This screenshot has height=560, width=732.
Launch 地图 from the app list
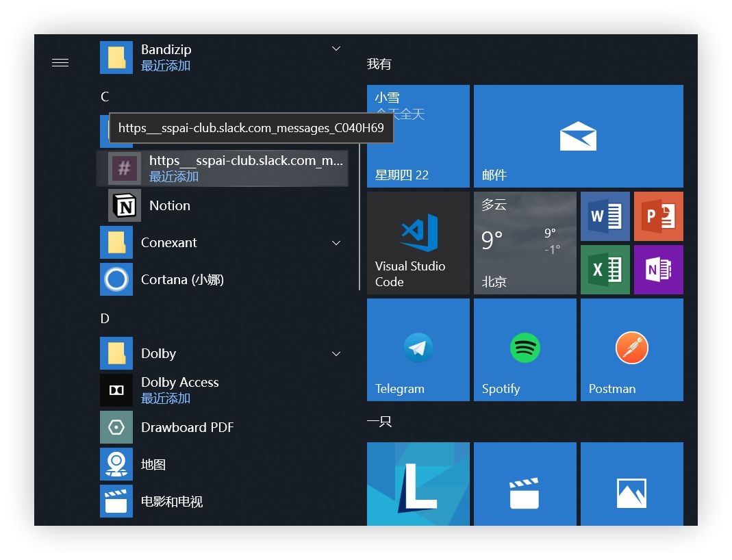pyautogui.click(x=153, y=464)
